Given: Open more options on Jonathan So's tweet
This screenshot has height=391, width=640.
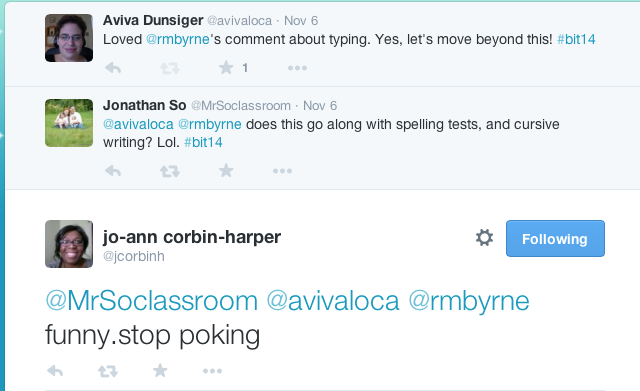Looking at the screenshot, I should (x=282, y=171).
